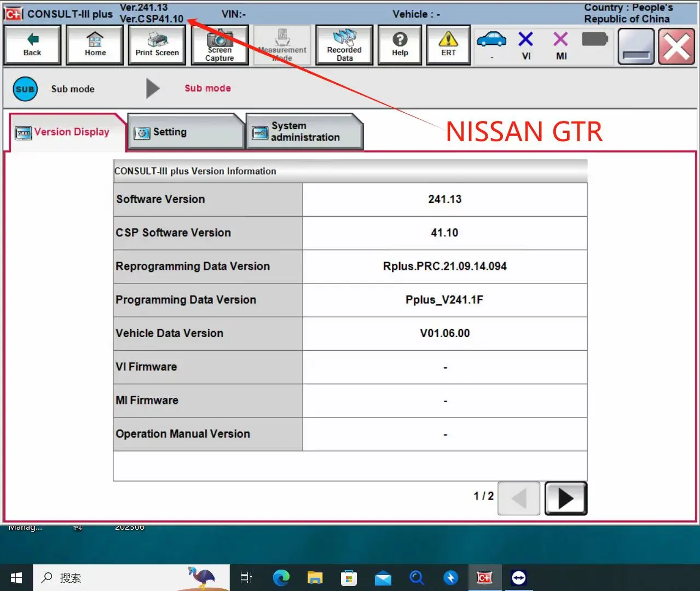Switch to the Setting tab

(185, 132)
